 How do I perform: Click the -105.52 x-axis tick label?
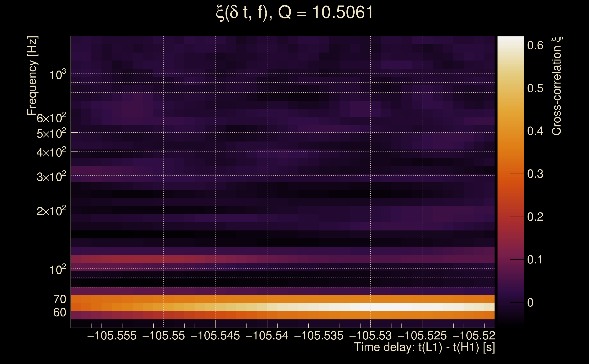pyautogui.click(x=474, y=336)
